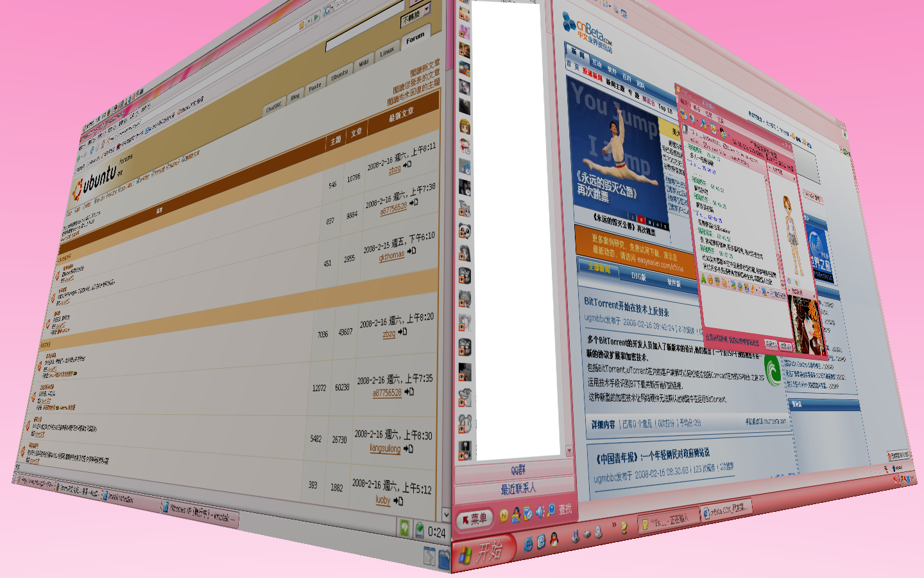Click the first grey USB device tray icon
Viewport: 924px width, 578px height.
coord(576,536)
